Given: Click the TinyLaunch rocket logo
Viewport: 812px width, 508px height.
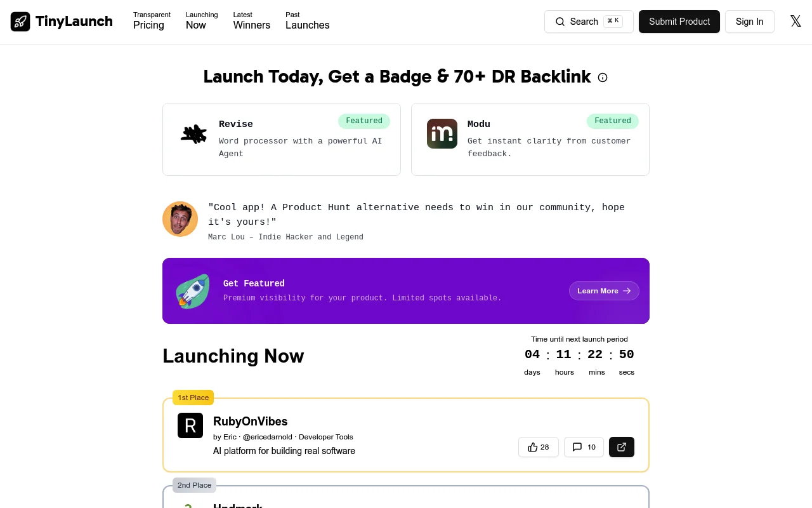Looking at the screenshot, I should (20, 21).
